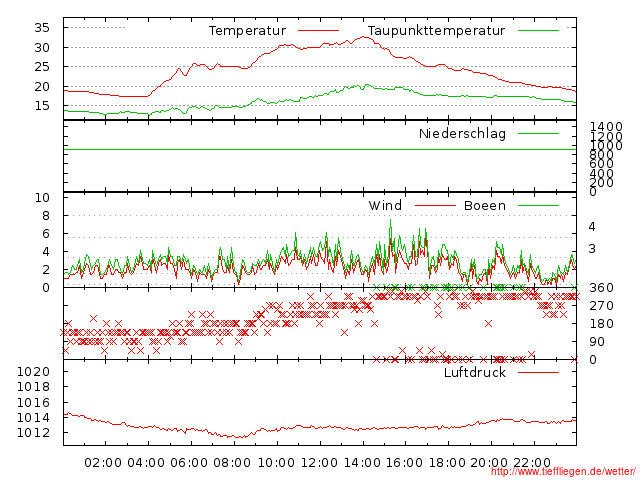Click the 04:00 time axis label
This screenshot has width=640, height=480.
point(146,463)
